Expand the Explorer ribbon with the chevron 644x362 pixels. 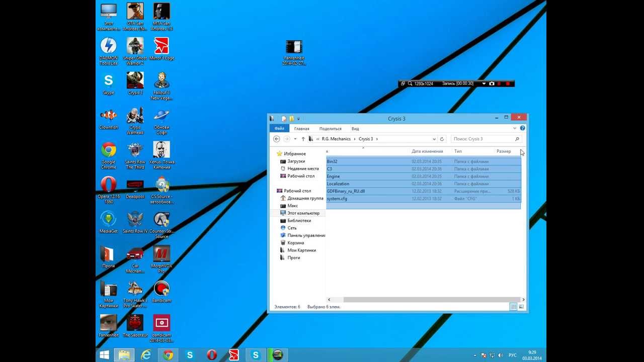pos(515,128)
